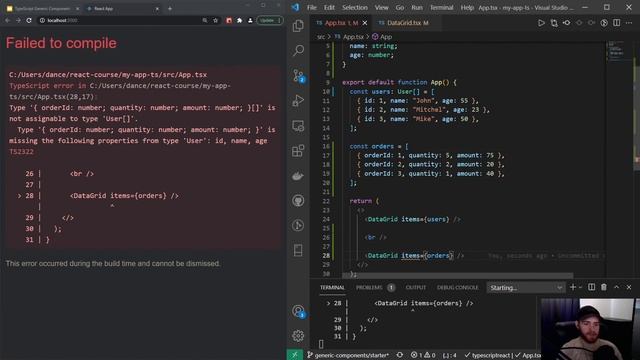Open the Docker view in activity bar

298,176
